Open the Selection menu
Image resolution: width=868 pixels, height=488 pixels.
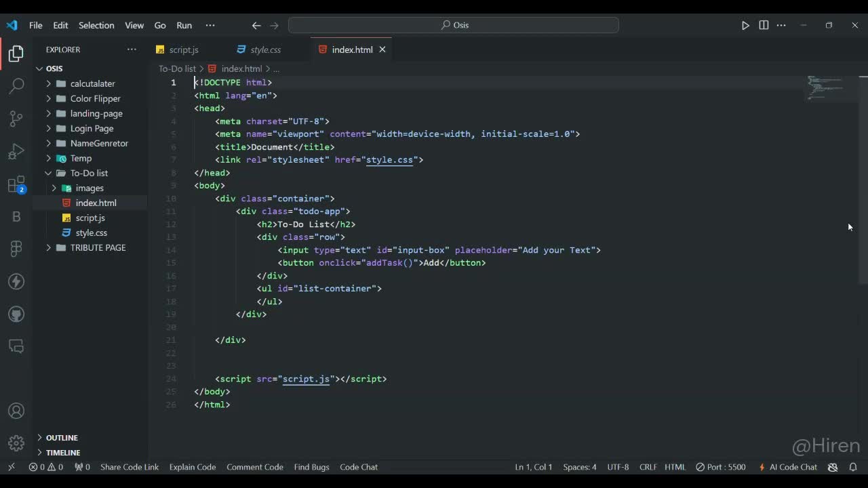(x=96, y=25)
